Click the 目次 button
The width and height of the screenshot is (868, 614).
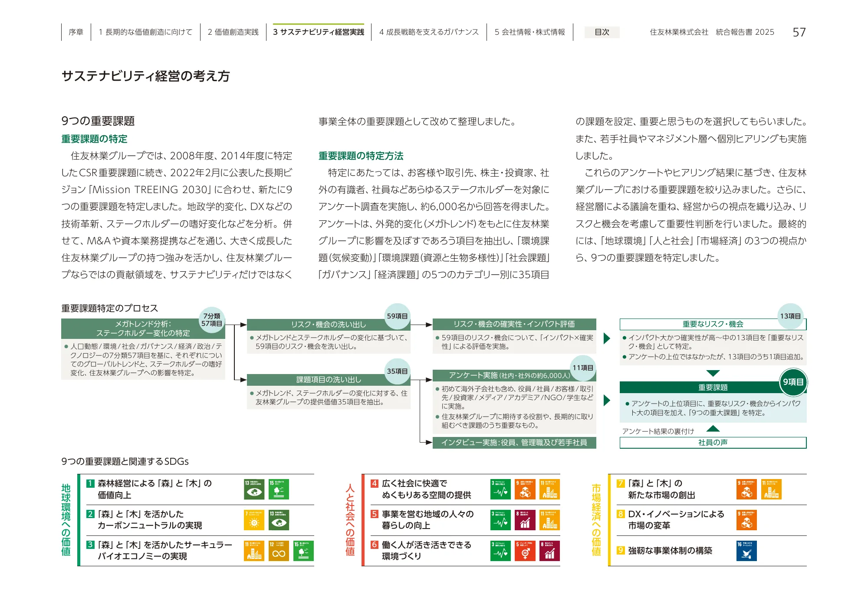click(x=602, y=32)
